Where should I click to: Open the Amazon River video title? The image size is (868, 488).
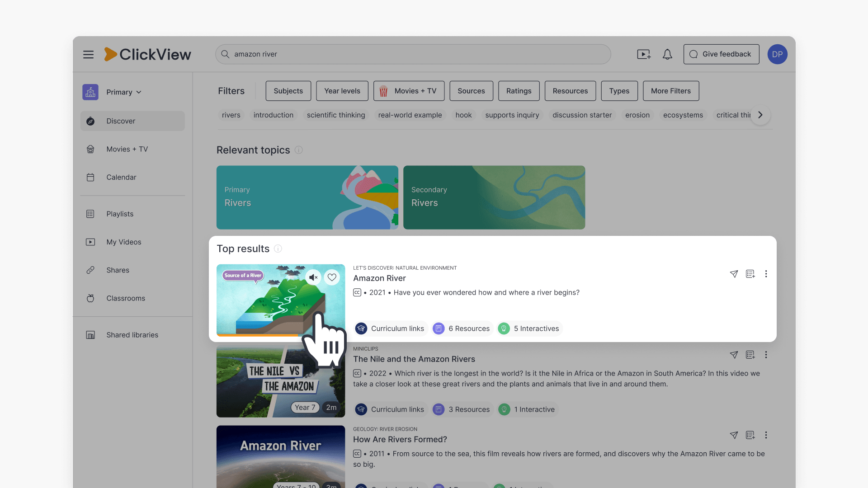[379, 278]
